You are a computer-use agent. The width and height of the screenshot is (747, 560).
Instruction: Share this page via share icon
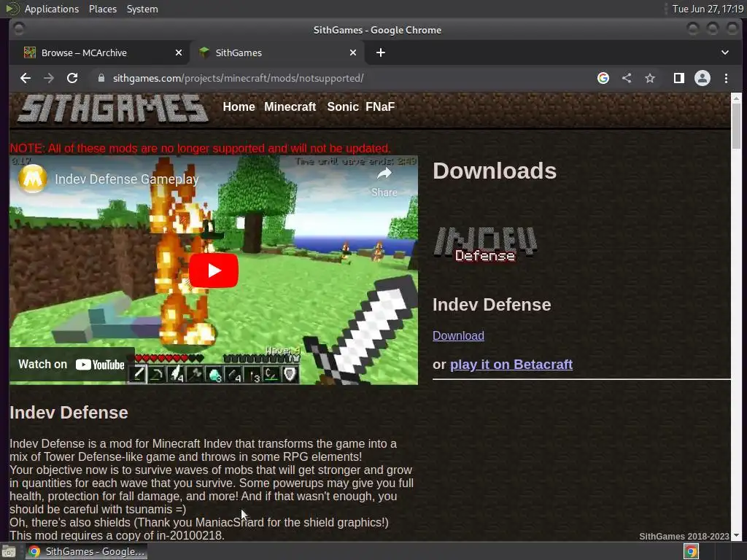pos(627,78)
